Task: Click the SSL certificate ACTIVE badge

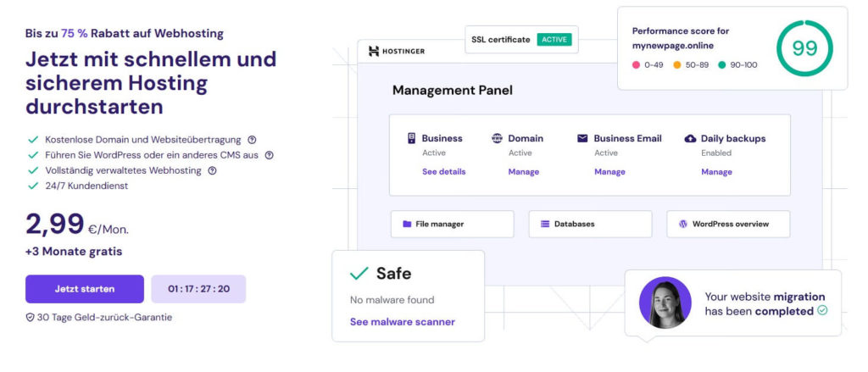Action: coord(554,40)
